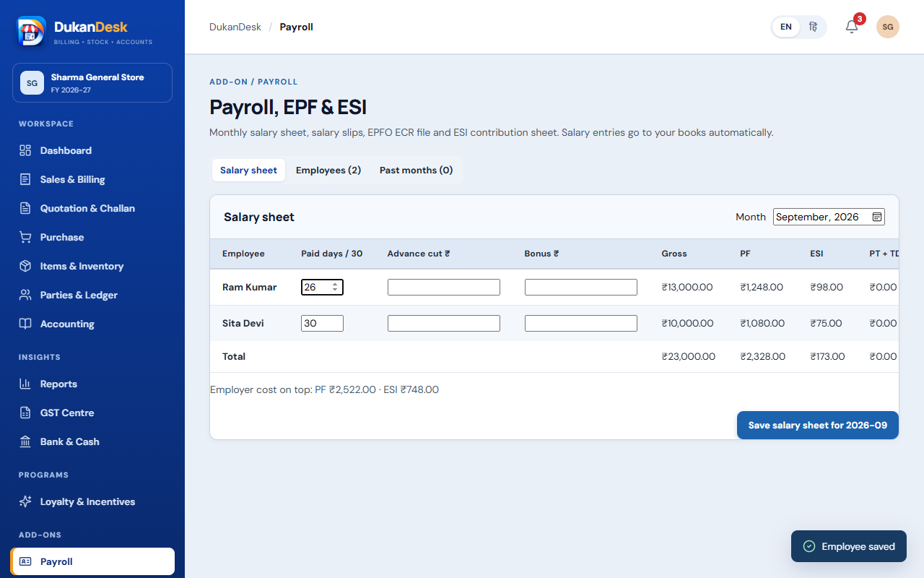This screenshot has width=924, height=578.
Task: Open the SG user avatar menu
Action: (x=888, y=27)
